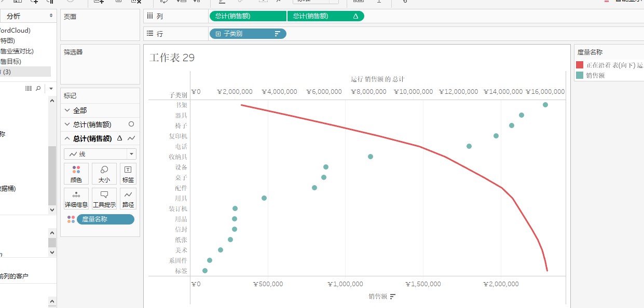Click the teal data dot for 用具

pos(264,198)
